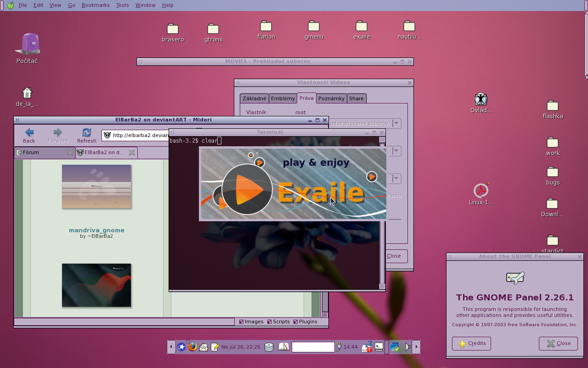Click the dictionary lookup text field in panel

313,347
